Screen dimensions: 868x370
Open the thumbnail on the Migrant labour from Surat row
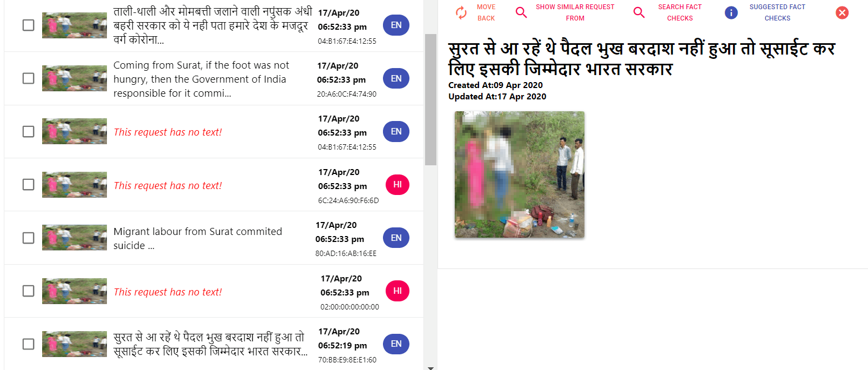pyautogui.click(x=75, y=238)
